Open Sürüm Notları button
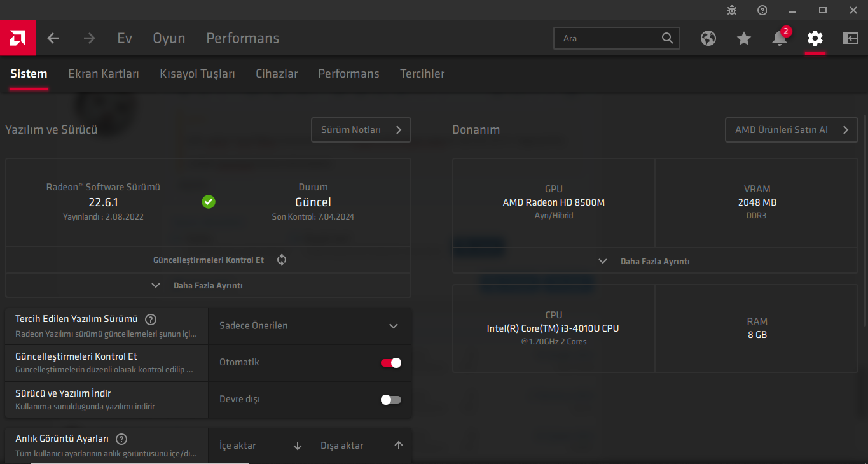868x464 pixels. coord(361,130)
